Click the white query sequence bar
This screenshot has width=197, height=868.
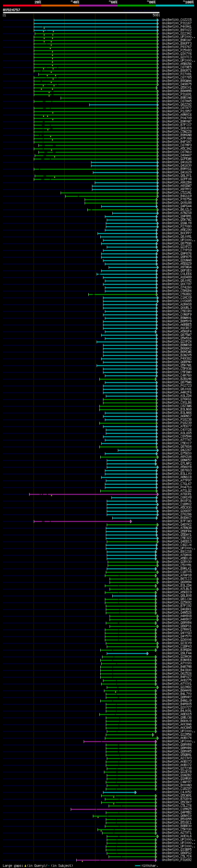[x=81, y=12]
